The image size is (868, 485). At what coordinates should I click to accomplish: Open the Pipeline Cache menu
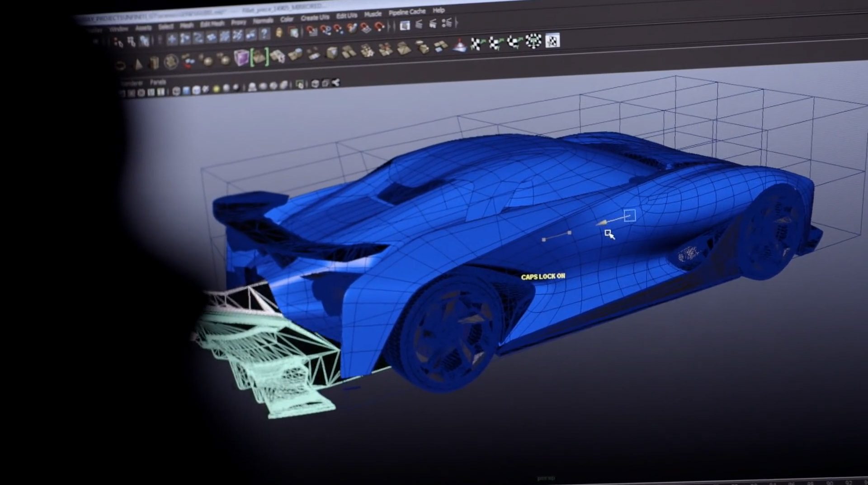tap(407, 12)
